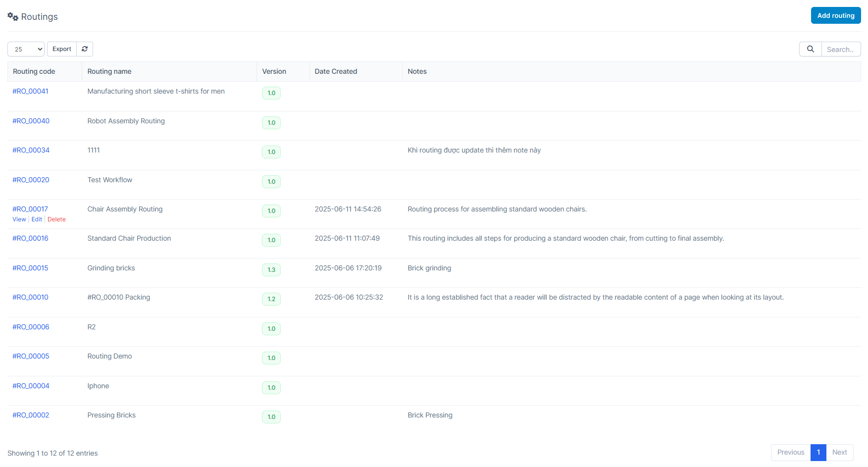
Task: Delete the Chair Assembly Routing entry
Action: (x=56, y=219)
